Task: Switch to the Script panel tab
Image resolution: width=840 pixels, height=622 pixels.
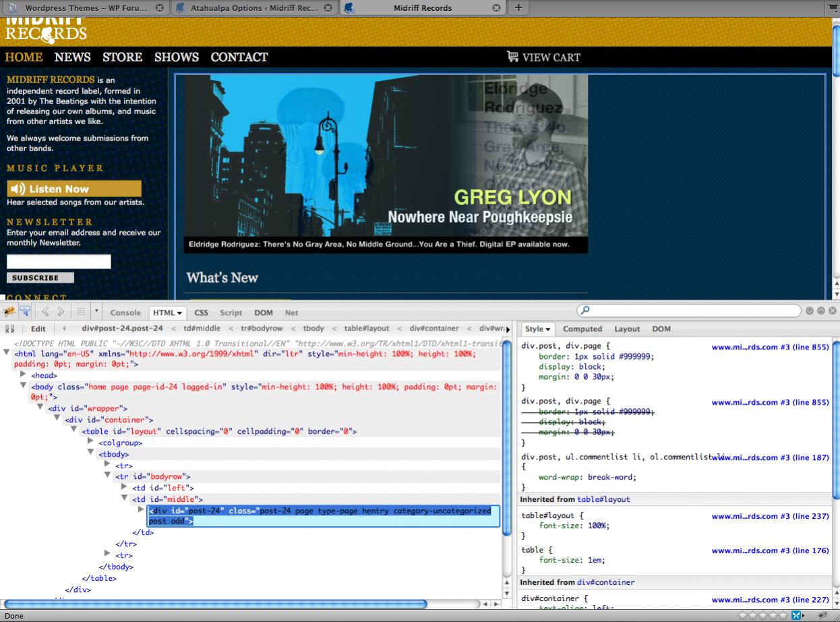Action: tap(231, 312)
